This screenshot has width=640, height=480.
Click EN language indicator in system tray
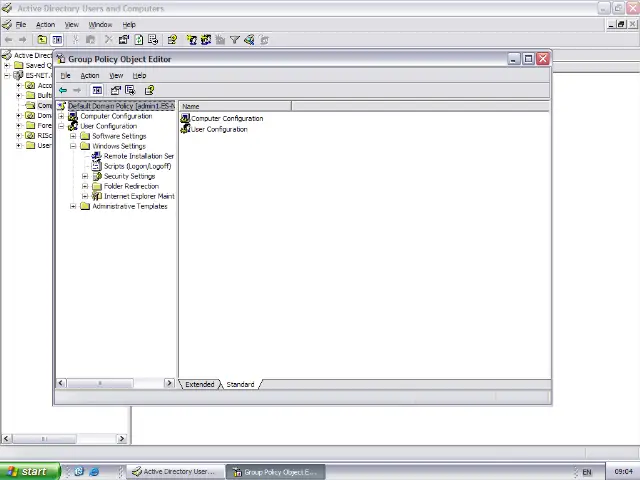click(x=587, y=472)
